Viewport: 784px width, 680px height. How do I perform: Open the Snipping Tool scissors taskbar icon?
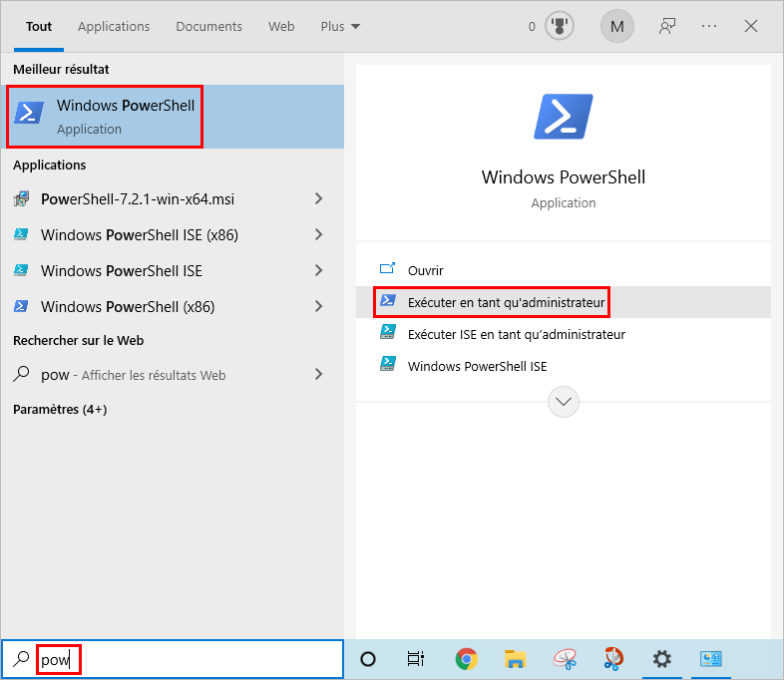click(565, 659)
